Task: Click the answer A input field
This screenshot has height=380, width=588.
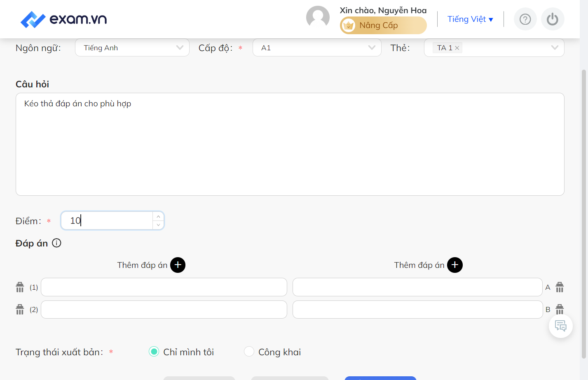Action: (417, 287)
